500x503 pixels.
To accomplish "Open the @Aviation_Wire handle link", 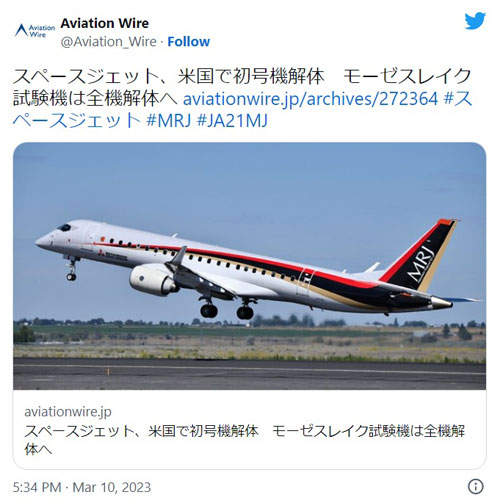I will point(108,42).
